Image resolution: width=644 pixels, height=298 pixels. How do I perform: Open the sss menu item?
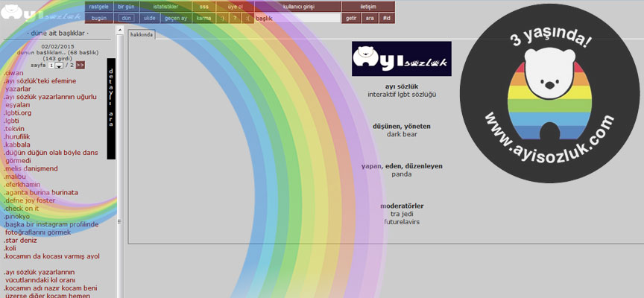203,7
